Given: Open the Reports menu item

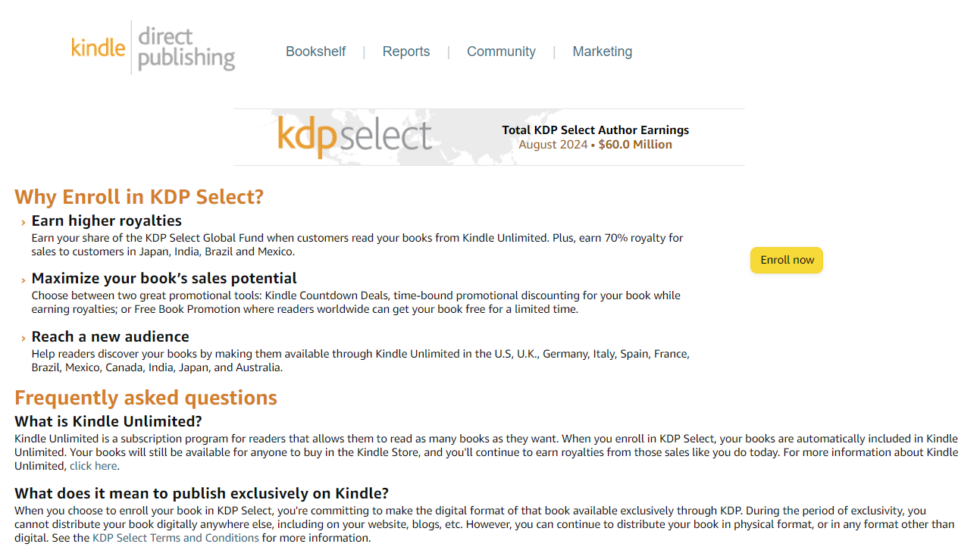Looking at the screenshot, I should click(406, 51).
